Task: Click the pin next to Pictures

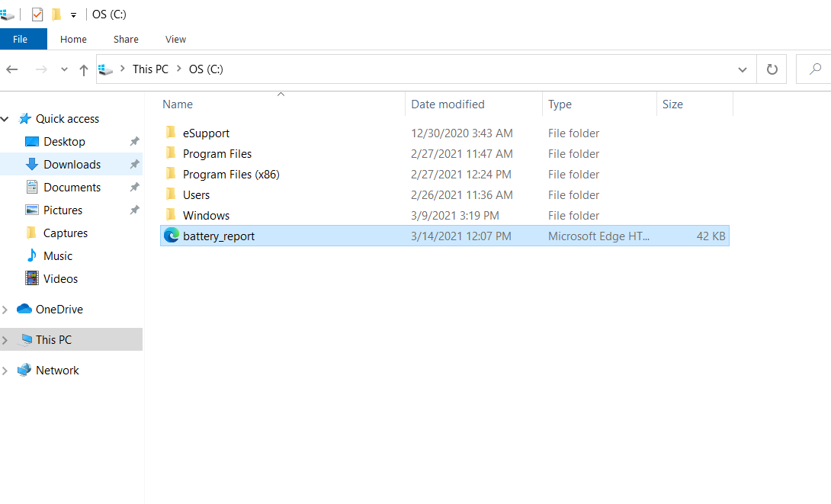Action: 135,210
